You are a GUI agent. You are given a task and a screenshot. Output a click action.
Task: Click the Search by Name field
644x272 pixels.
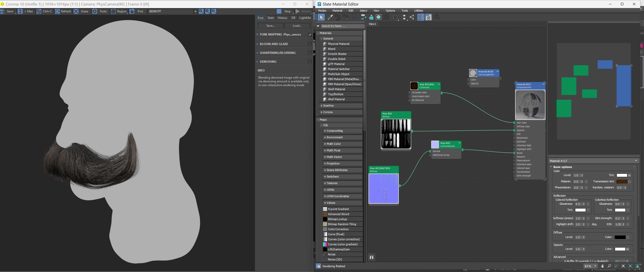click(x=343, y=26)
